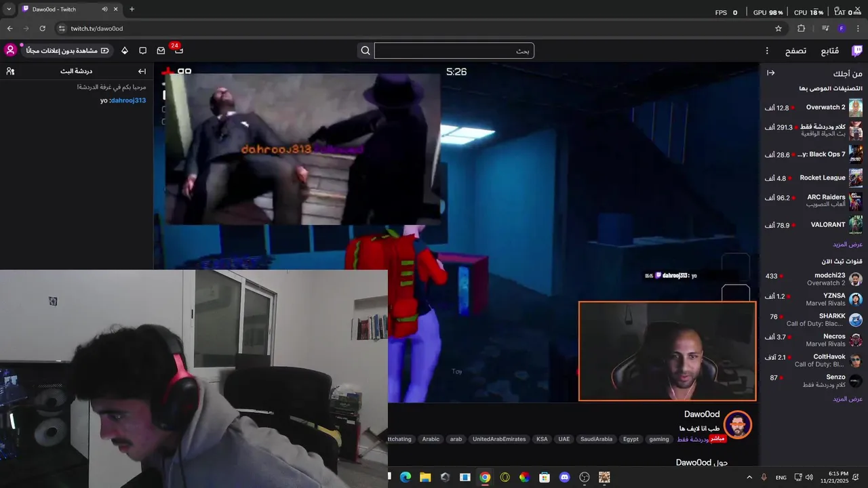Open the Bits diamond icon
Viewport: 868px width, 488px height.
125,51
